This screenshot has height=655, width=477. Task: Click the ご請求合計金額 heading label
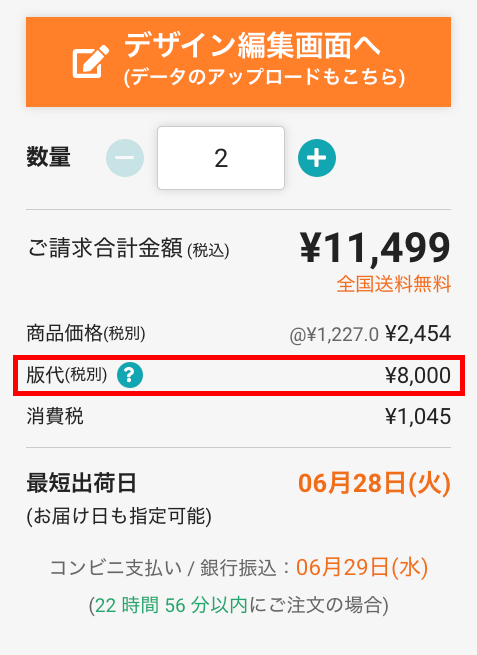105,248
